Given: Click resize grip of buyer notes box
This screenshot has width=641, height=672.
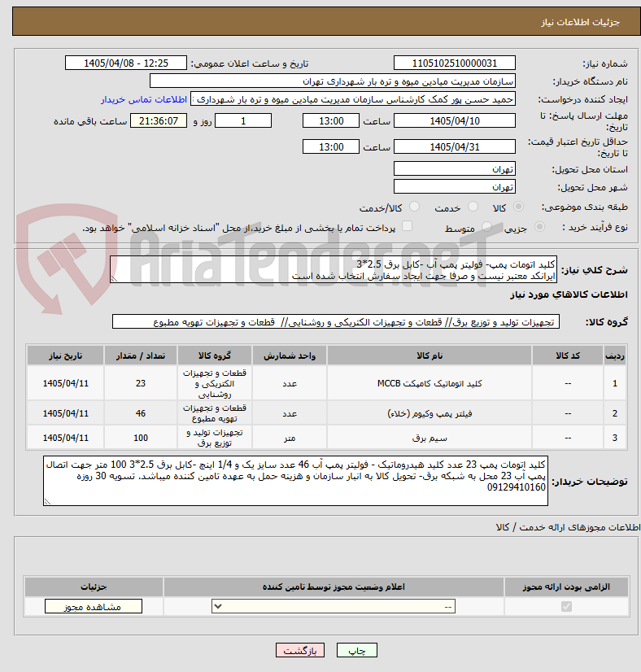Looking at the screenshot, I should coord(47,502).
